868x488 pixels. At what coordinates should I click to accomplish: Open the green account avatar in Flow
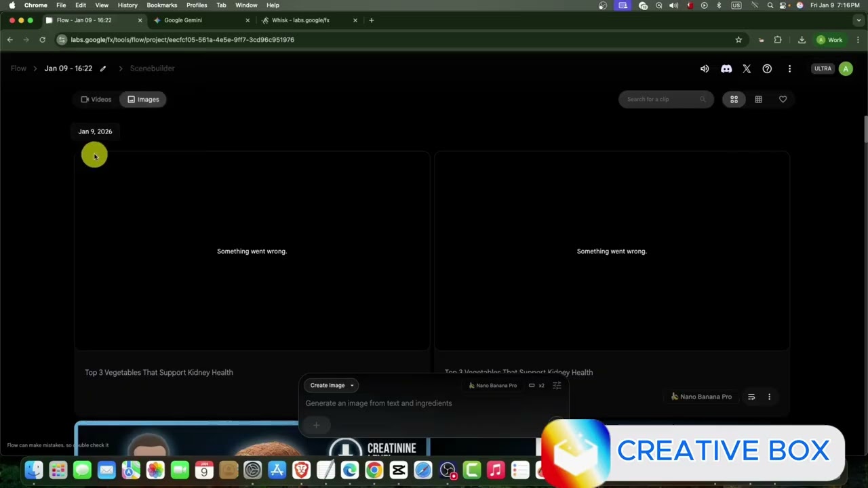(846, 68)
